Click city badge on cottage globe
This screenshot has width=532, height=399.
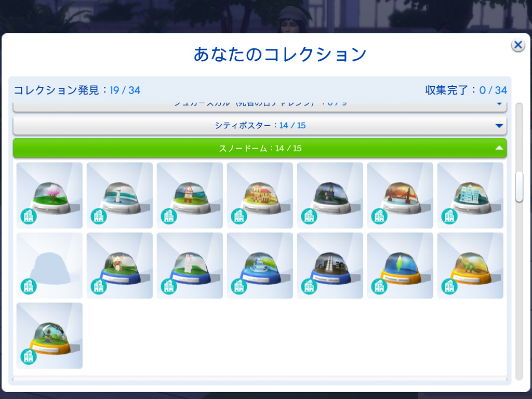point(169,216)
